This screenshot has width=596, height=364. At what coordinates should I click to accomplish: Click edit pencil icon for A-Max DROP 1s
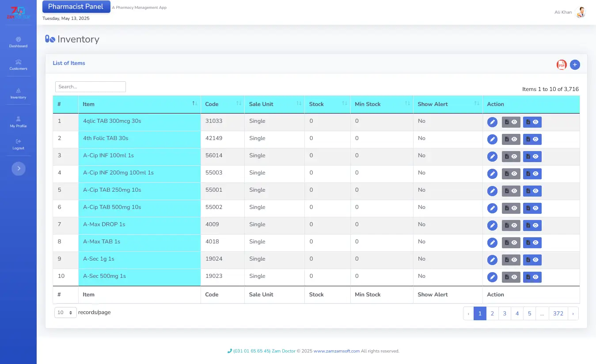pyautogui.click(x=492, y=226)
